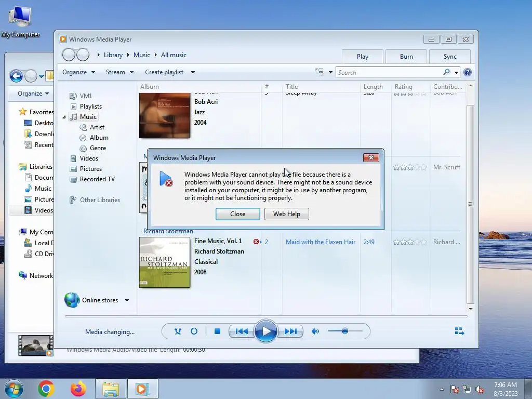Mute the player volume speaker icon
Screen dimensions: 532x399
(315, 331)
